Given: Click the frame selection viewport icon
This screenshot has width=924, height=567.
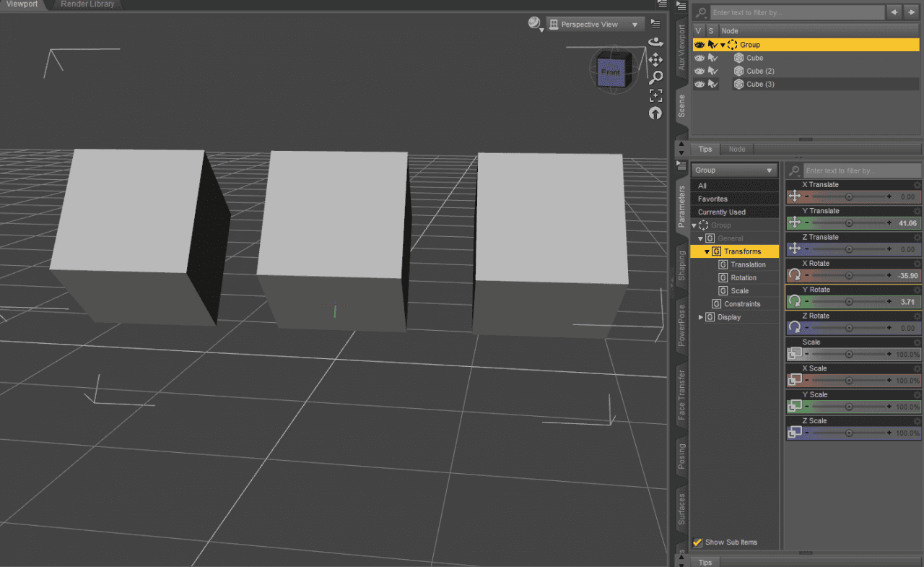Looking at the screenshot, I should [655, 95].
